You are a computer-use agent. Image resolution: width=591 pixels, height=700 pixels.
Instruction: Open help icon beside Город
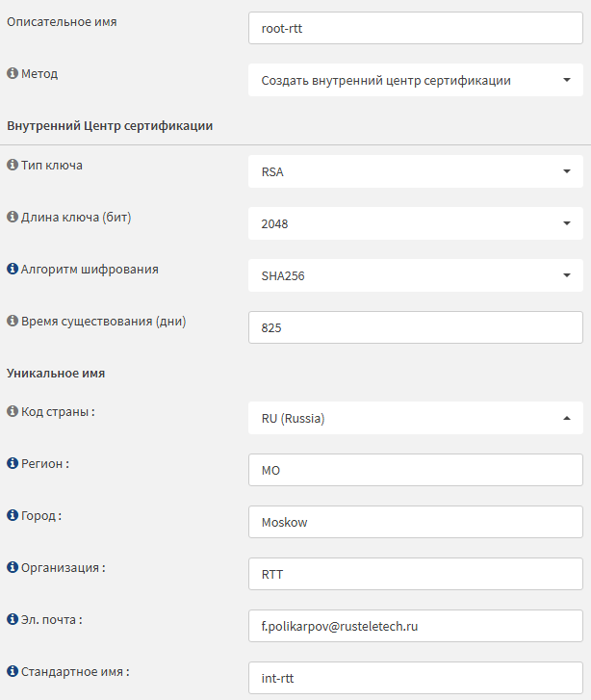(x=13, y=515)
